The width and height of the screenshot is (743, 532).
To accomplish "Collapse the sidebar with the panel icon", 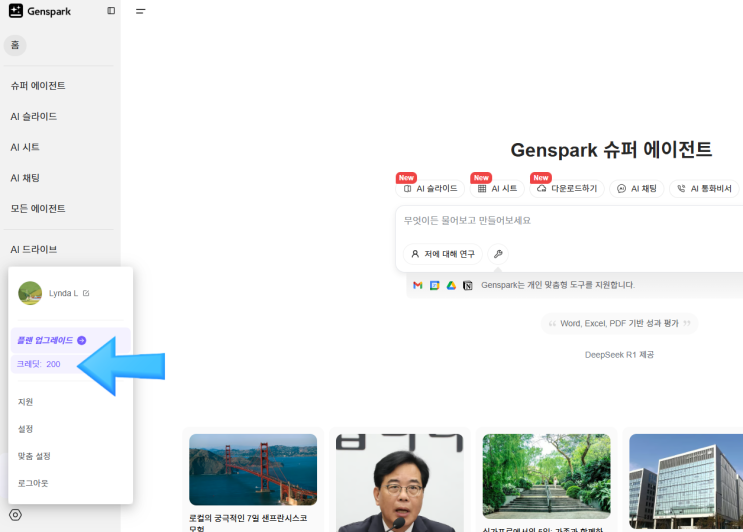I will 111,10.
